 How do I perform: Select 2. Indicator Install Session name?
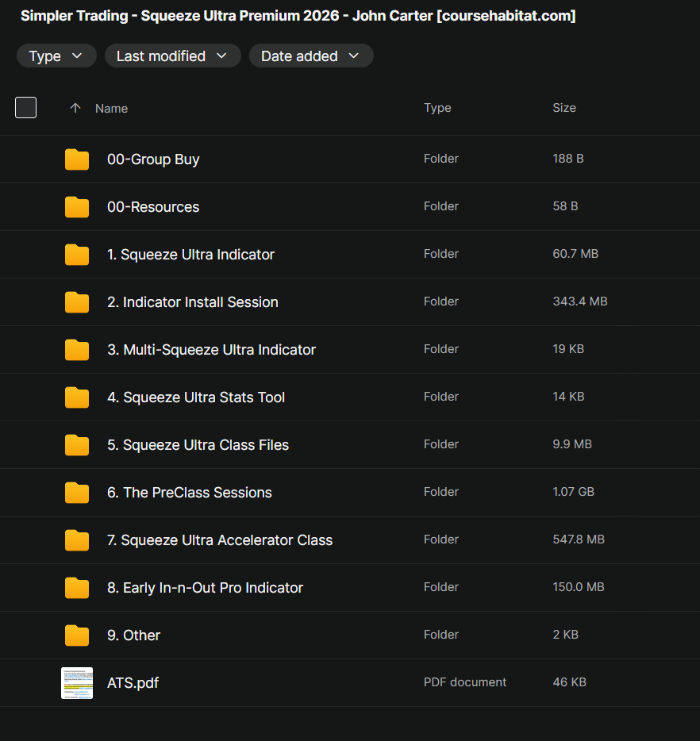193,302
